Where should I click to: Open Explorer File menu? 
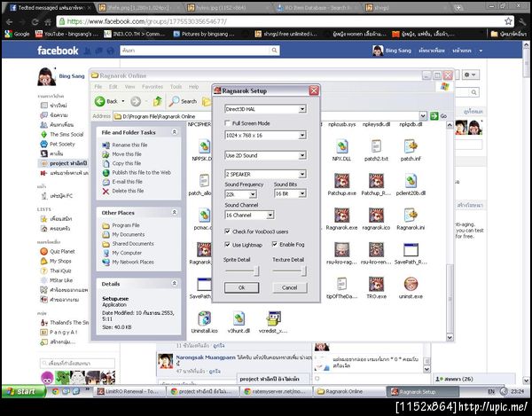[98, 87]
